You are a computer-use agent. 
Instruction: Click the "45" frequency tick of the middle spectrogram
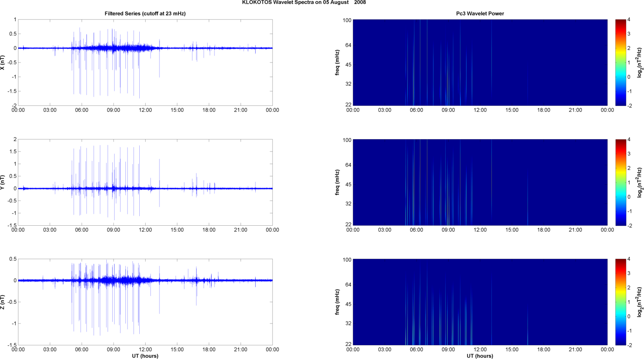(x=348, y=185)
